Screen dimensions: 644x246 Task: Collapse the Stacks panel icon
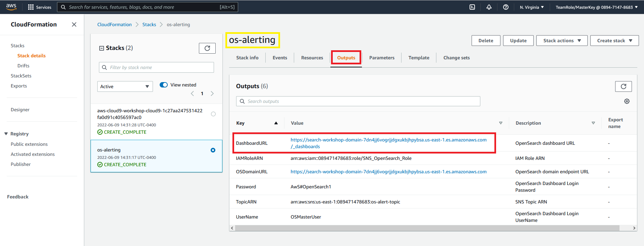pos(101,48)
